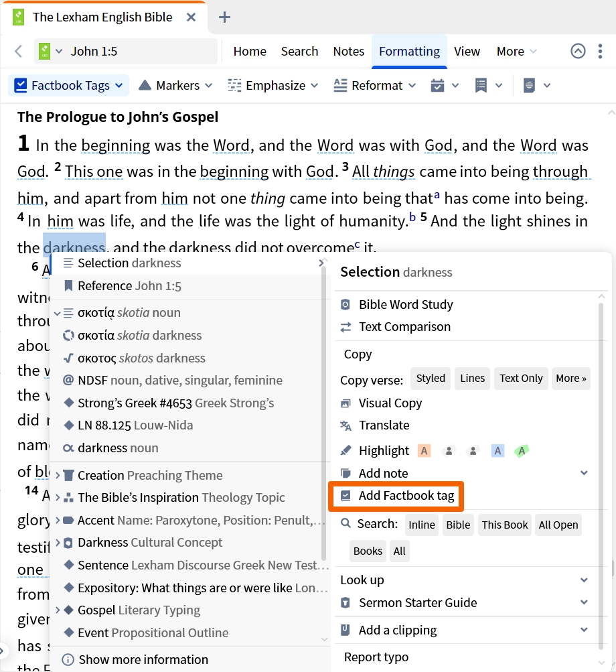This screenshot has height=672, width=616.
Task: Search This Book
Action: pos(505,525)
